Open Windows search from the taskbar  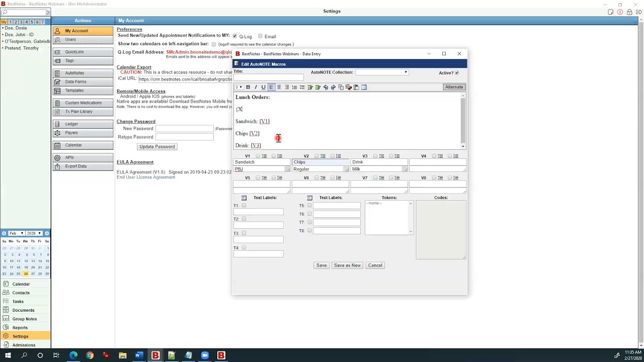[x=24, y=355]
